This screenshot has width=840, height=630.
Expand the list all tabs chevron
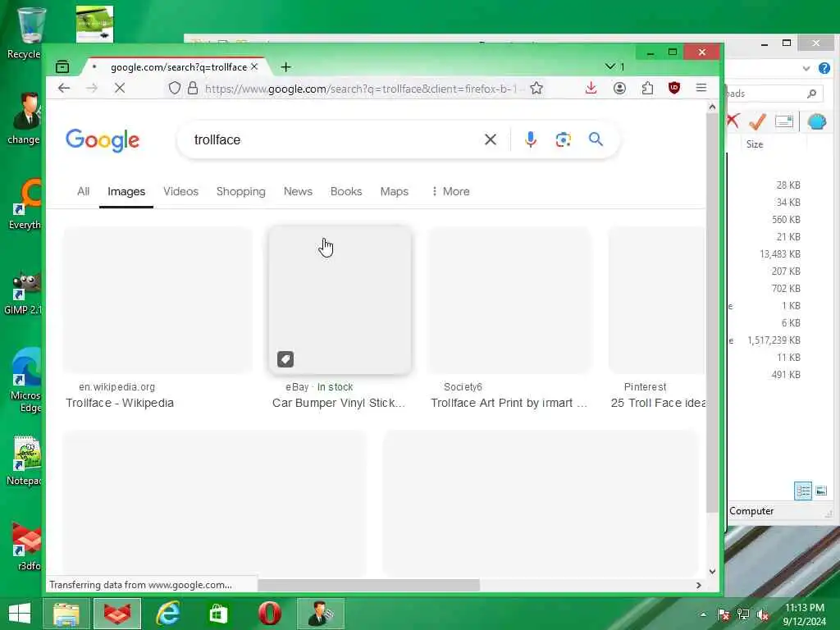coord(609,66)
